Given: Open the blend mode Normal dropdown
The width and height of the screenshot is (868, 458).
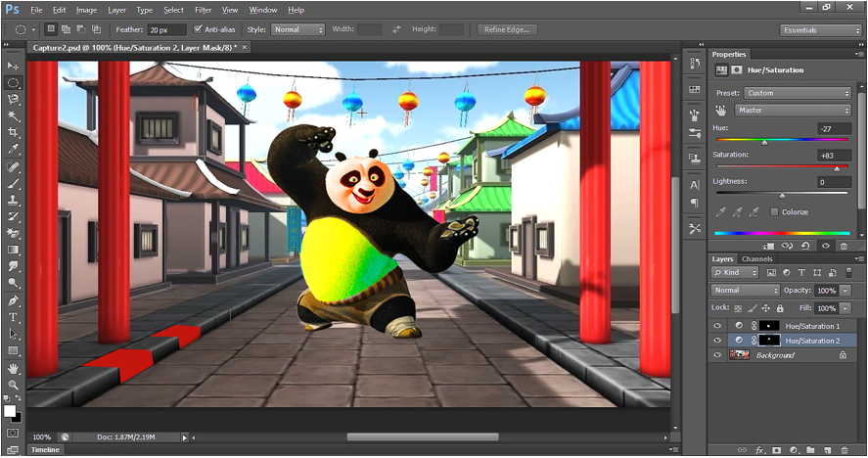Looking at the screenshot, I should pyautogui.click(x=745, y=291).
